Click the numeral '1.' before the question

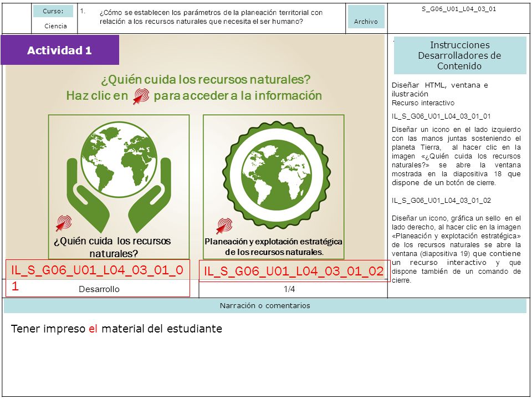click(83, 11)
